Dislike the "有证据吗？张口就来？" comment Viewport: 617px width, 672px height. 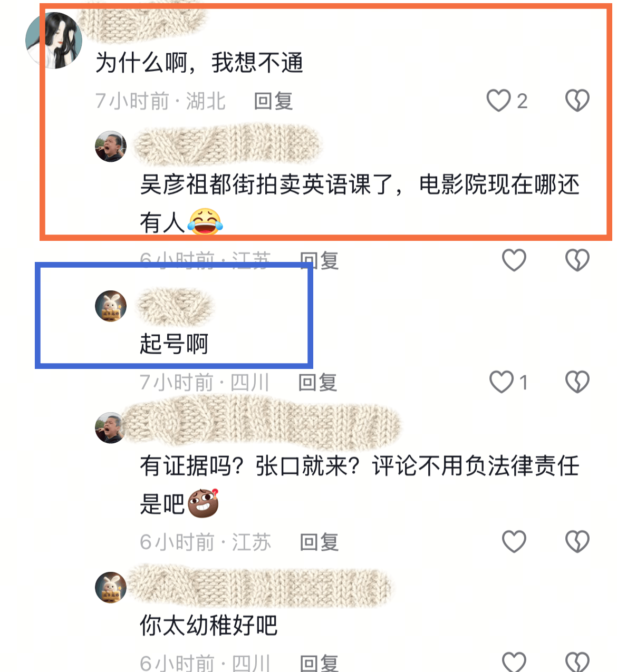[577, 541]
